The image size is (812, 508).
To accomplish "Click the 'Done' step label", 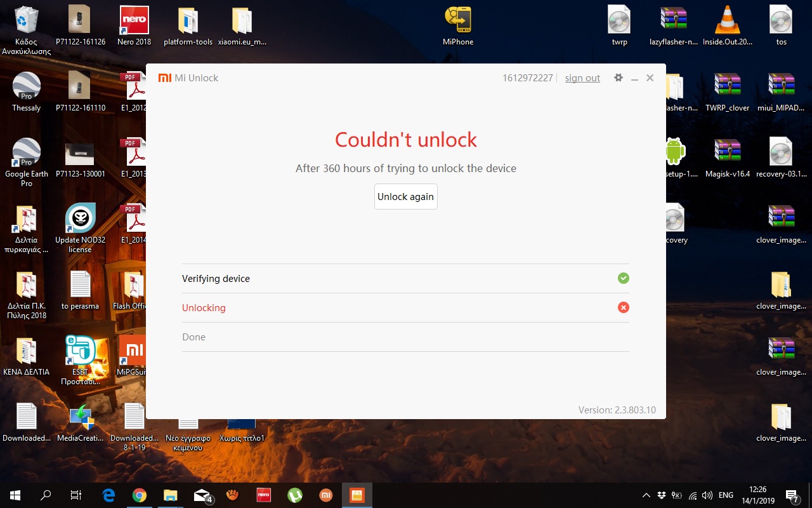I will pyautogui.click(x=193, y=337).
